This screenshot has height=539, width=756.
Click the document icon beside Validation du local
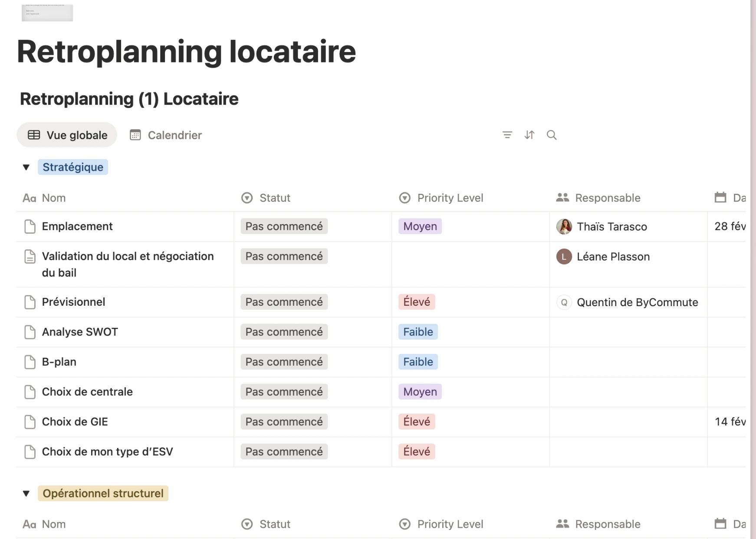tap(30, 256)
